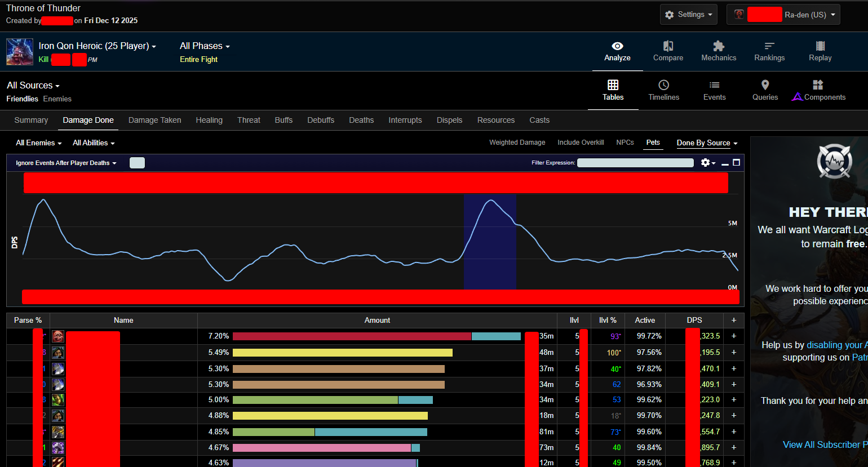The image size is (868, 467).
Task: Open the Replay view
Action: pyautogui.click(x=820, y=51)
